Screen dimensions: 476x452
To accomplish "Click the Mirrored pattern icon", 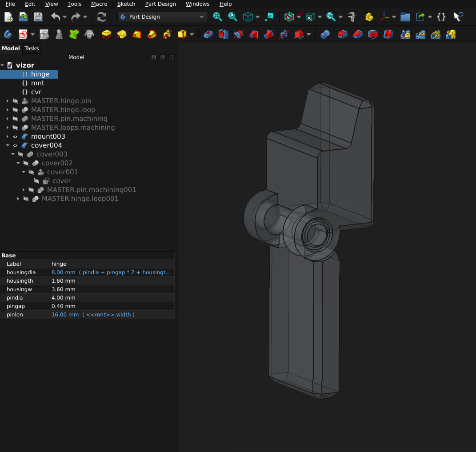I will [x=405, y=34].
